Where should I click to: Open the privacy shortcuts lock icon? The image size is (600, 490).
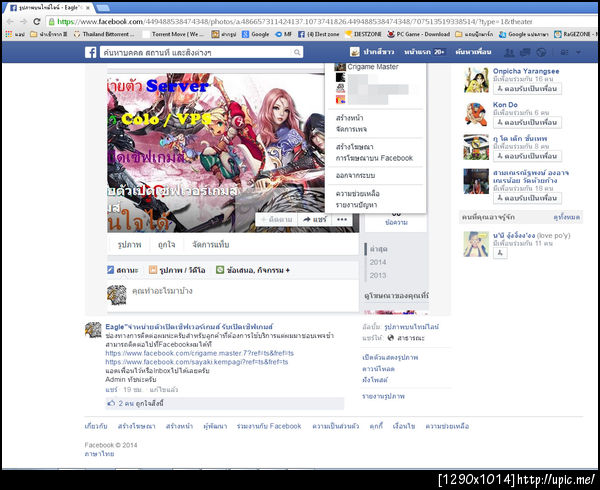[x=564, y=52]
